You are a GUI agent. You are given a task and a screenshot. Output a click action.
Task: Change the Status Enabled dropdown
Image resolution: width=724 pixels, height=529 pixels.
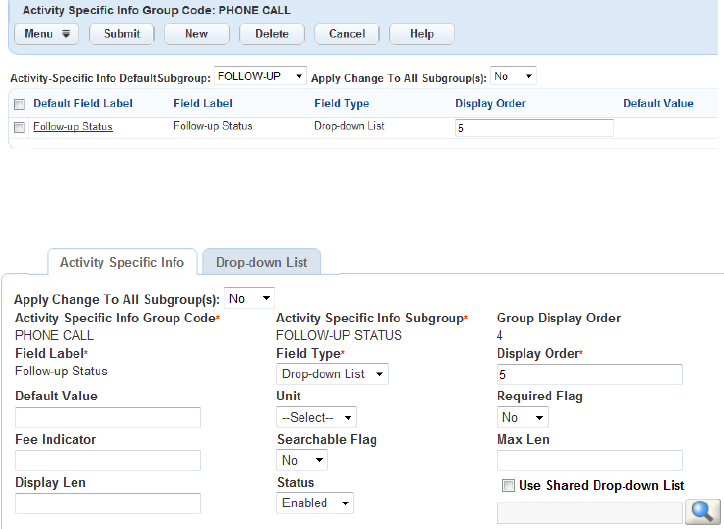[x=315, y=503]
